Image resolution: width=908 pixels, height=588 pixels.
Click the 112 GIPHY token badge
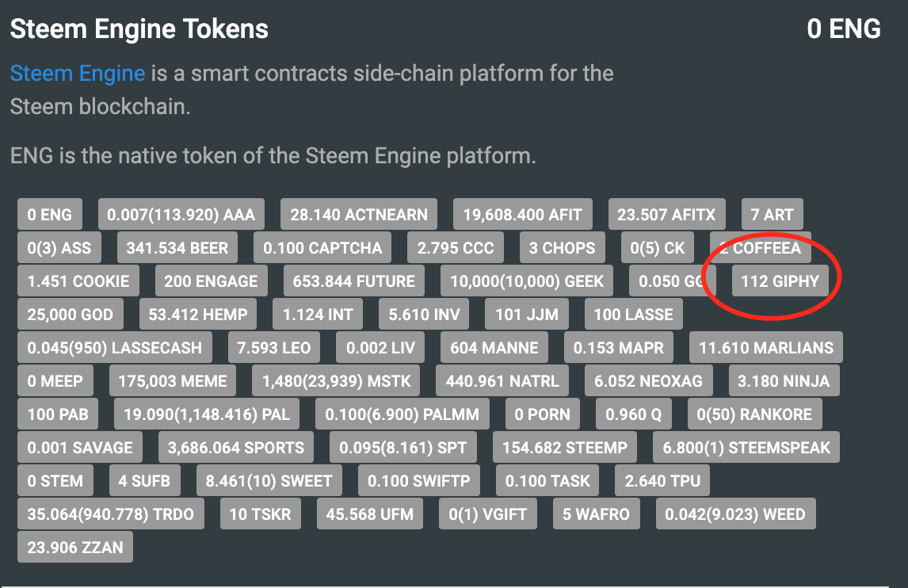point(780,281)
